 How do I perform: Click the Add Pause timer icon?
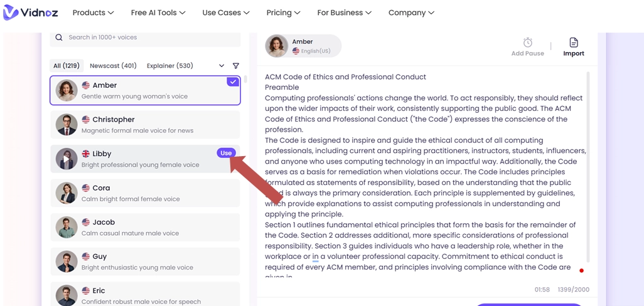tap(527, 43)
